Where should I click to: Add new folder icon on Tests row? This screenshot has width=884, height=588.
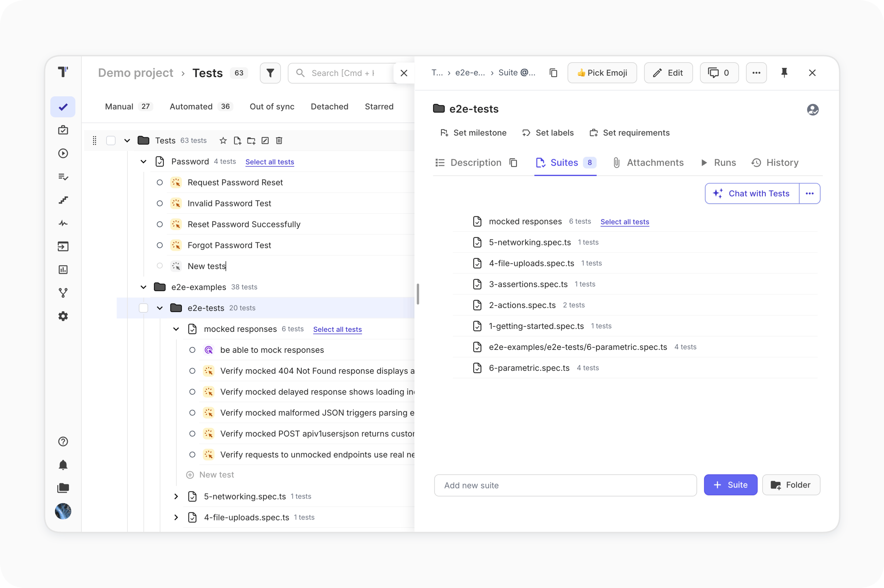coord(251,141)
